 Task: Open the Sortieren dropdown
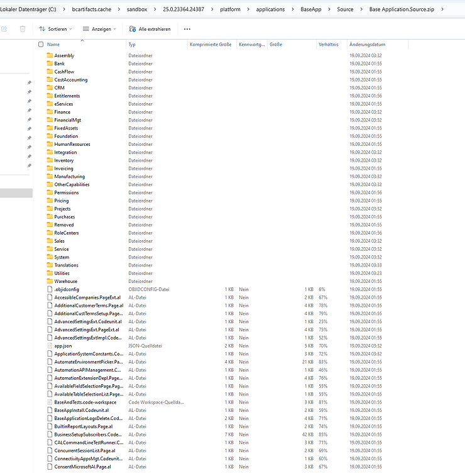pos(55,29)
